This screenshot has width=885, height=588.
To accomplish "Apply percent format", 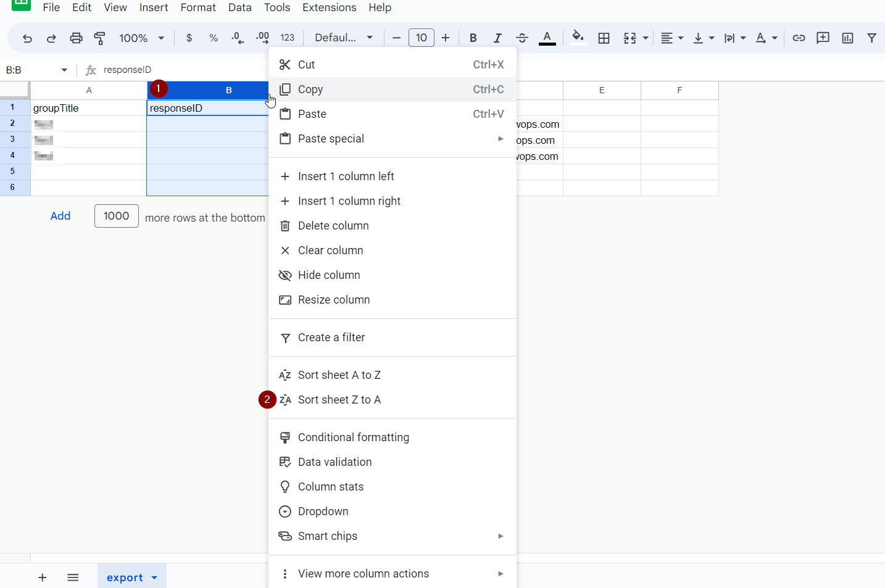I will tap(213, 38).
